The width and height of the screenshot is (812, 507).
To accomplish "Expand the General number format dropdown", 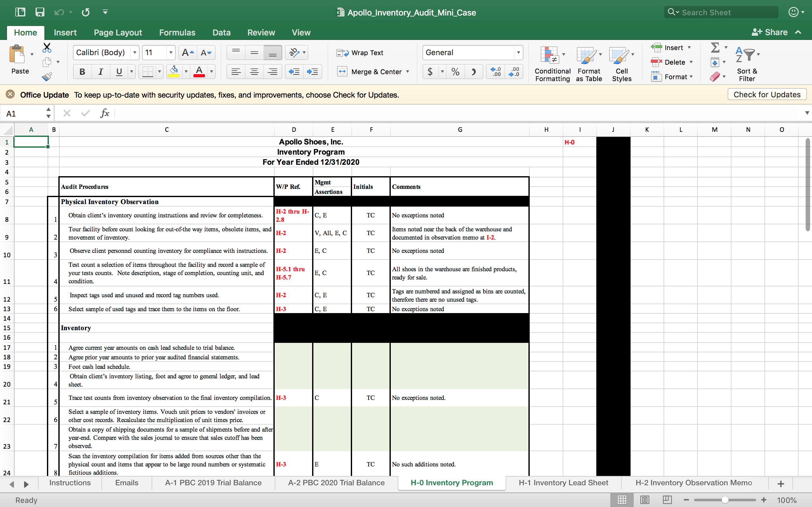I will pos(518,53).
